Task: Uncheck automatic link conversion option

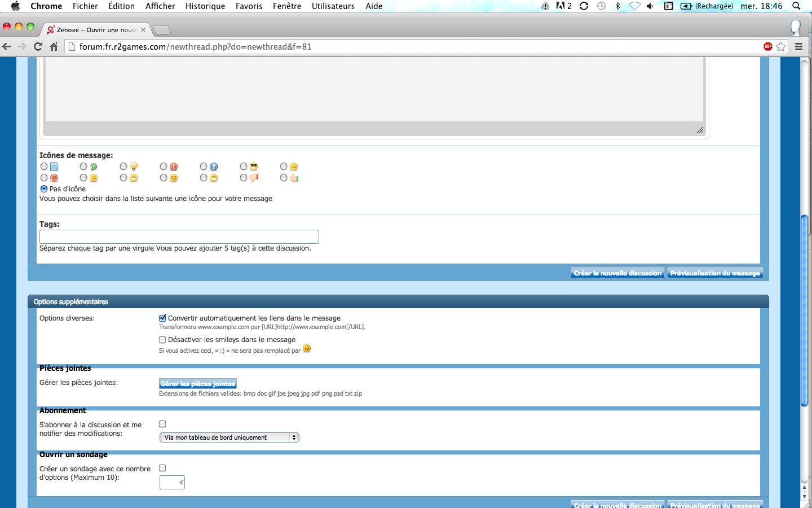Action: (162, 318)
